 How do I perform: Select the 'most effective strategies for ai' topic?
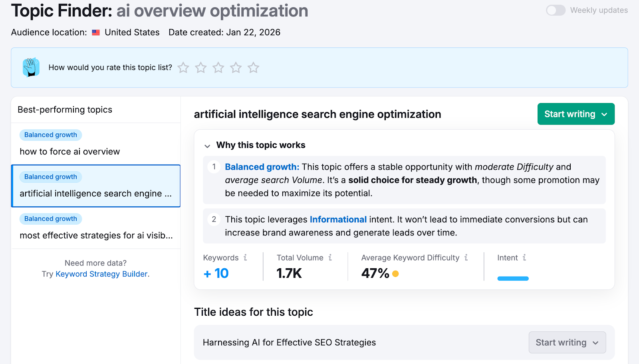pos(96,235)
